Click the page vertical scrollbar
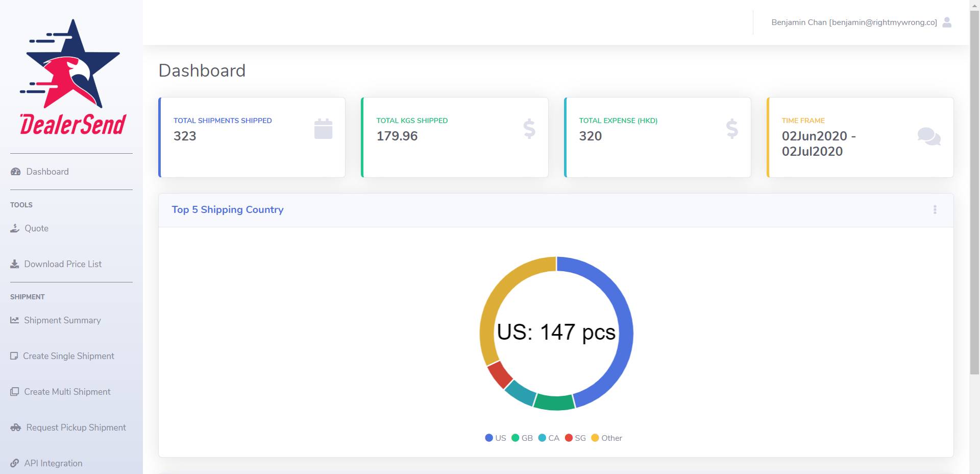980x474 pixels. [x=974, y=204]
